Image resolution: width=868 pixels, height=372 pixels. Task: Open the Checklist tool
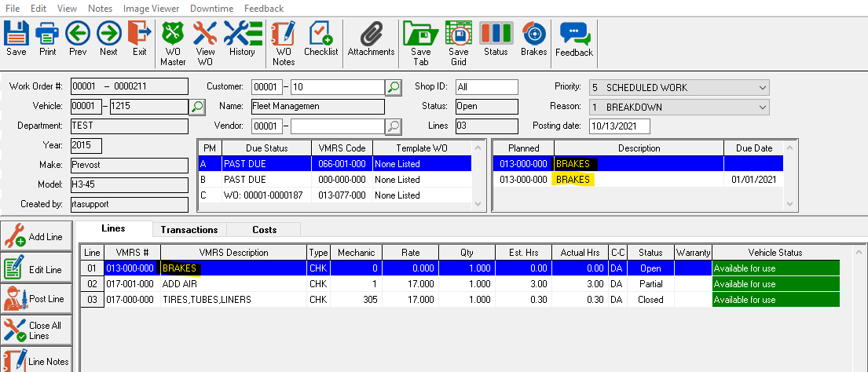pyautogui.click(x=320, y=38)
